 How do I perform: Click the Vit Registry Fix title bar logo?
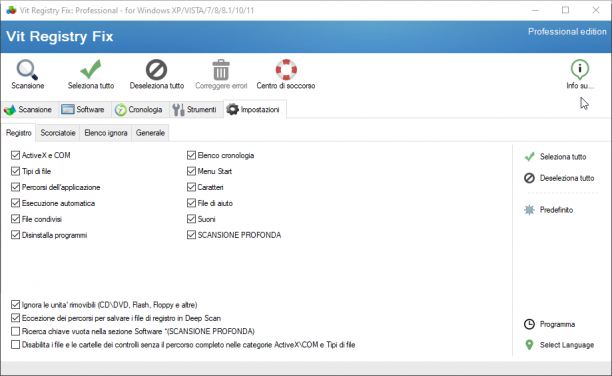coord(11,10)
